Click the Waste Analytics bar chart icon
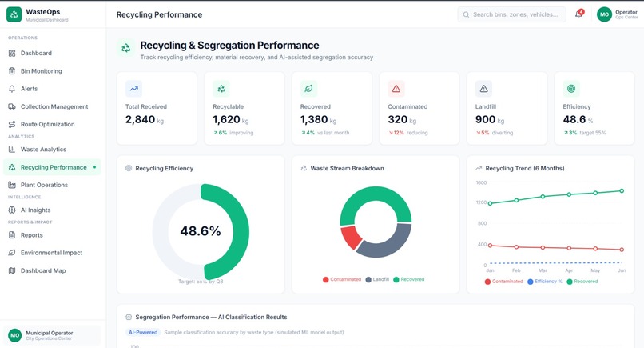644x348 pixels. [12, 150]
